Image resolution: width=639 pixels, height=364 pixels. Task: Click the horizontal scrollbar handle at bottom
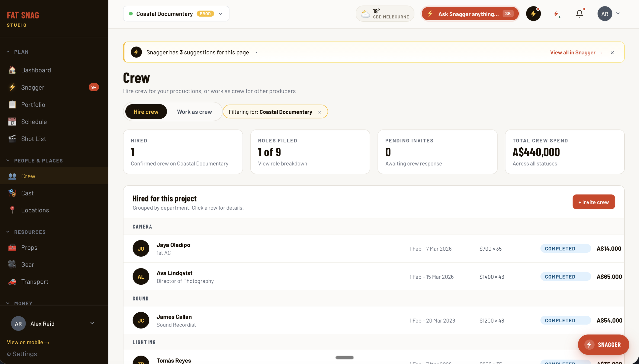[x=344, y=358]
